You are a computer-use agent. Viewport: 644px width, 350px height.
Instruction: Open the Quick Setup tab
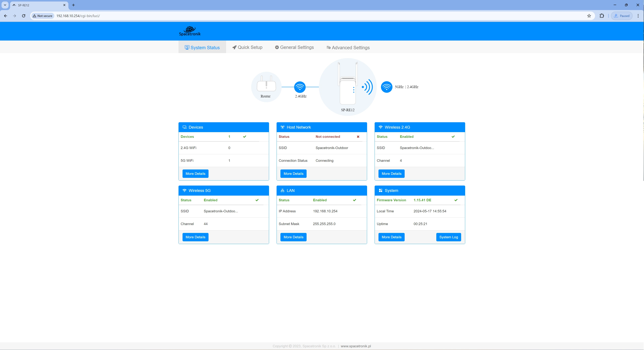coord(247,47)
